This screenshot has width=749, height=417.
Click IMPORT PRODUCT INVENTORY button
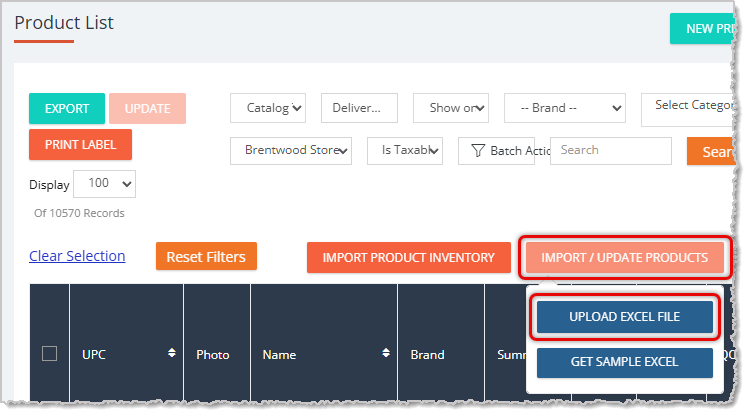point(409,258)
